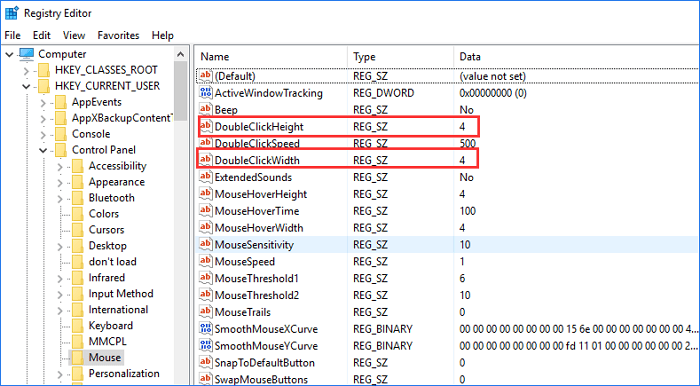The width and height of the screenshot is (700, 386).
Task: Expand HKEY_CLASSES_ROOT hive
Action: coord(26,71)
